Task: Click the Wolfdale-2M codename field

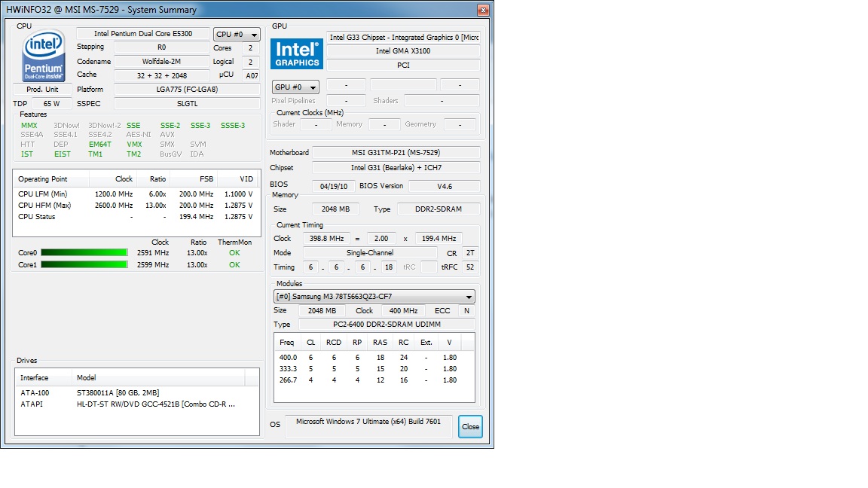Action: [x=162, y=62]
